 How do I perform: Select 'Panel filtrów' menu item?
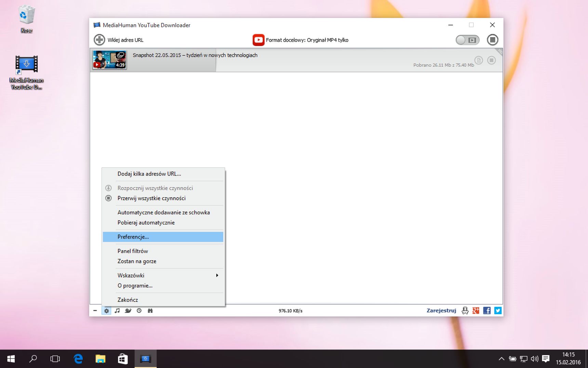tap(163, 251)
